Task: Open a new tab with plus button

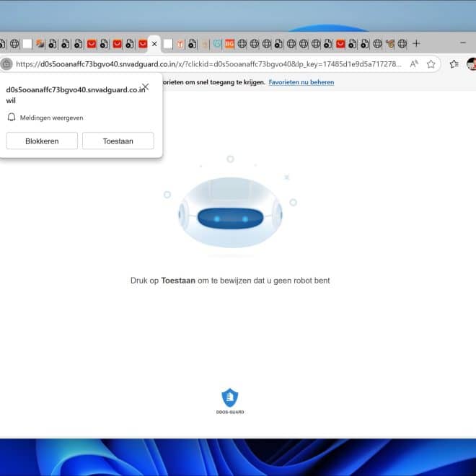Action: 416,44
